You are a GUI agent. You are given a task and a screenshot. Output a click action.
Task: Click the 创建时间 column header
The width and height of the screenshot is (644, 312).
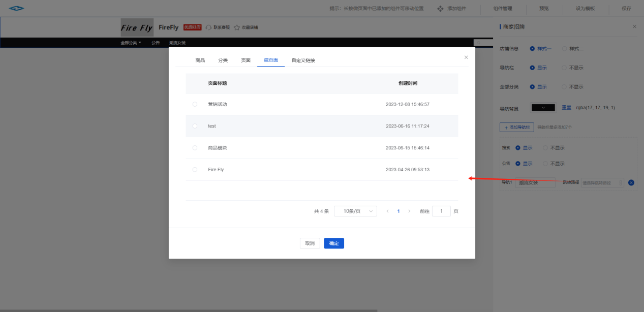tap(408, 83)
